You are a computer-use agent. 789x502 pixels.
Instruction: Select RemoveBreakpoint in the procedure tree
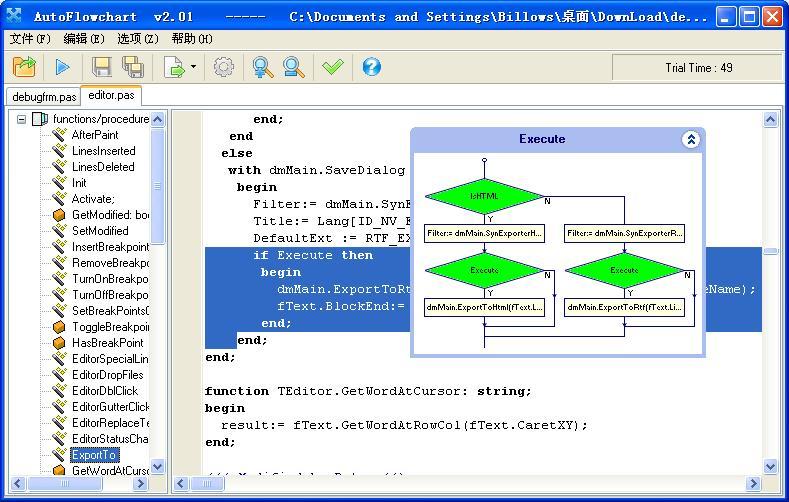pos(110,263)
